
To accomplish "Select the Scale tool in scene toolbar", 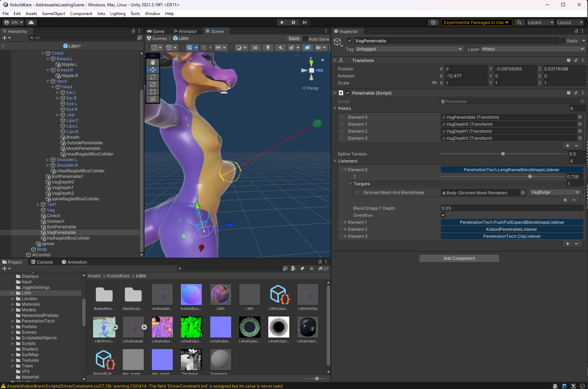I will click(x=153, y=84).
